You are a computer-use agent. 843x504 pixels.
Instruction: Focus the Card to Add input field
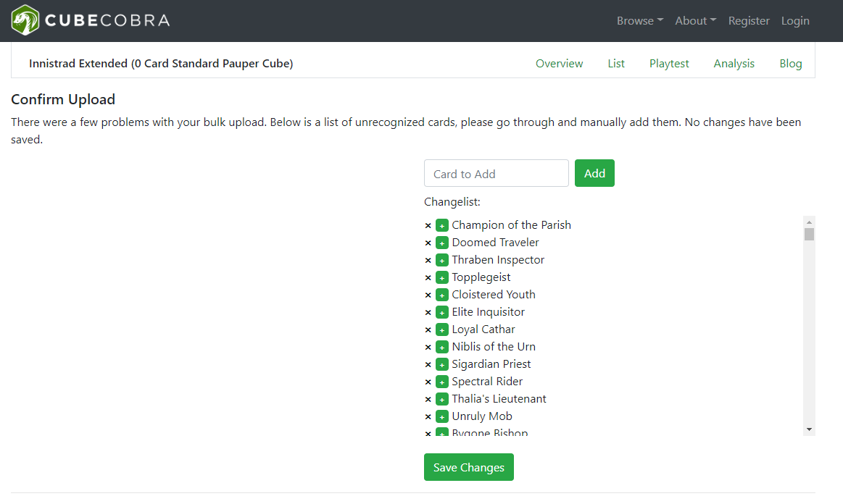pyautogui.click(x=497, y=173)
